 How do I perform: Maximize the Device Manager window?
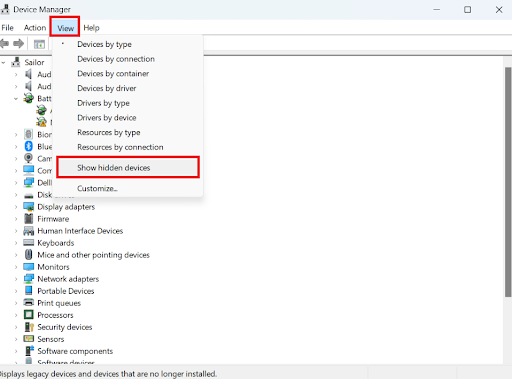pos(468,9)
